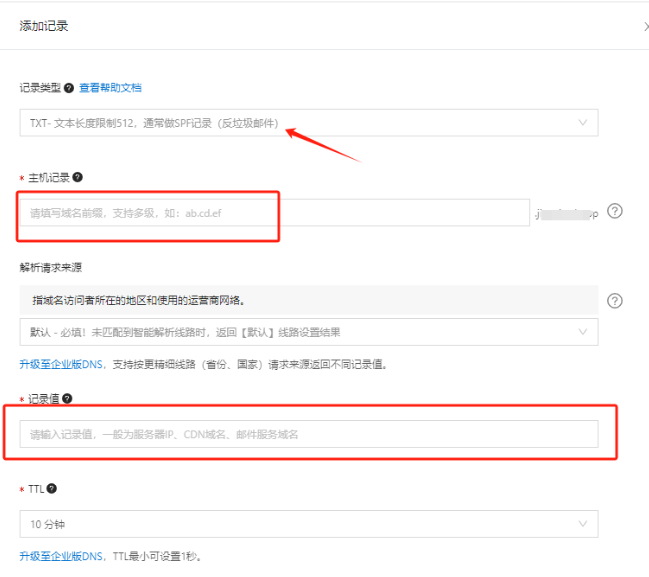Click circled question mark beside 解析请求来源 description
This screenshot has width=649, height=577.
tap(615, 301)
